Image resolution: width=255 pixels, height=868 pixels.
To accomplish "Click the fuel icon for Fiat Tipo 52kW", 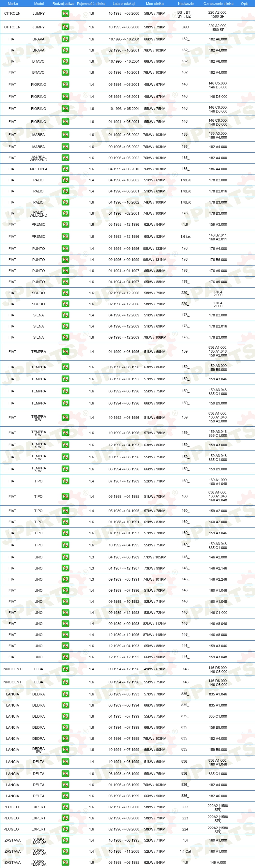I will pos(65,481).
